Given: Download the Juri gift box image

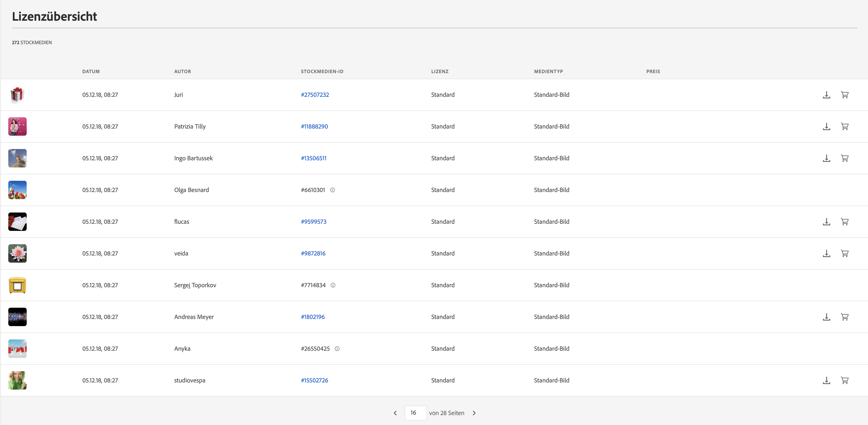Looking at the screenshot, I should (826, 95).
